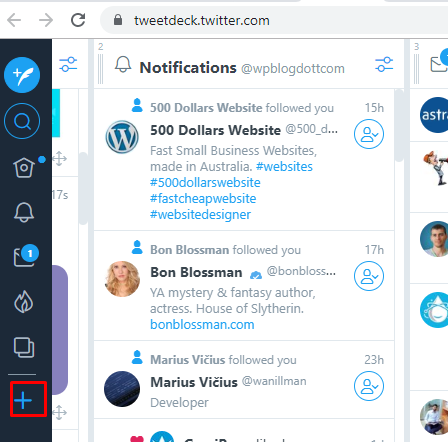This screenshot has height=442, width=448.
Task: Click upper move arrows icon in first column
Action: coord(59,159)
